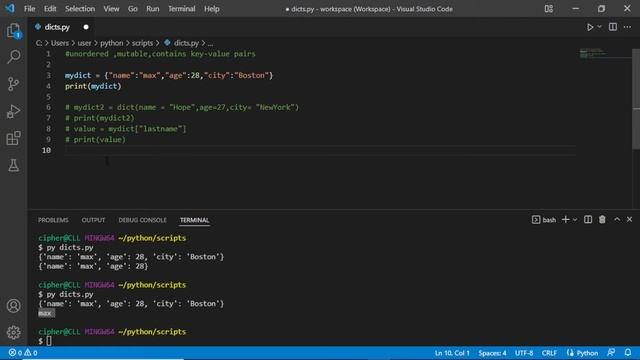Open notifications bell in status bar
This screenshot has width=640, height=360.
pos(628,353)
